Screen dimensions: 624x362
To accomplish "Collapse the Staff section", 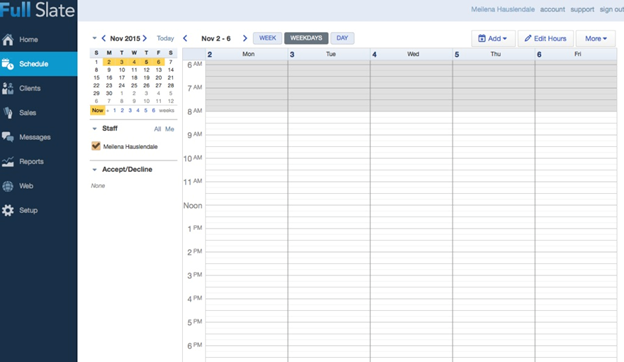I will (94, 128).
